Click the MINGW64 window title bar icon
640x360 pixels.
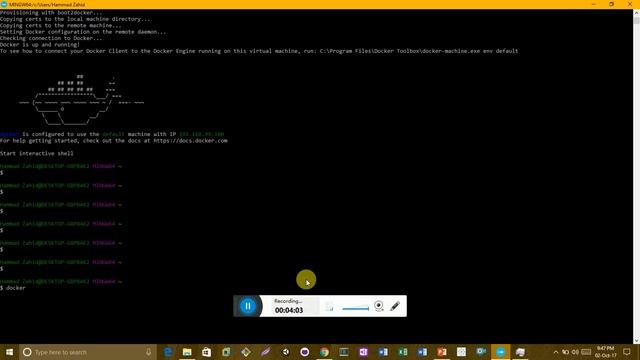4,4
